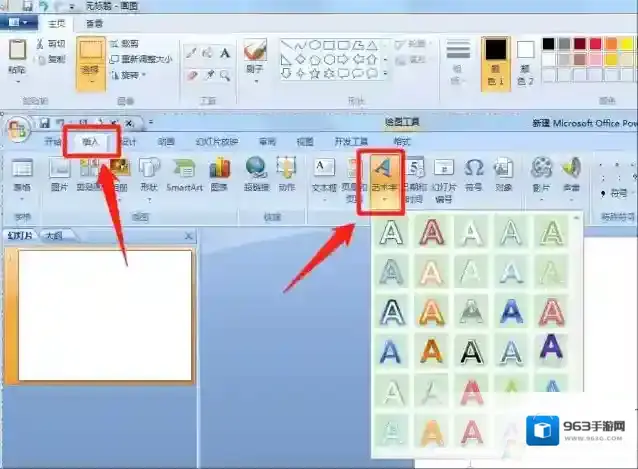Switch to the Paint 查看 view tab
This screenshot has height=469, width=638.
tap(94, 24)
